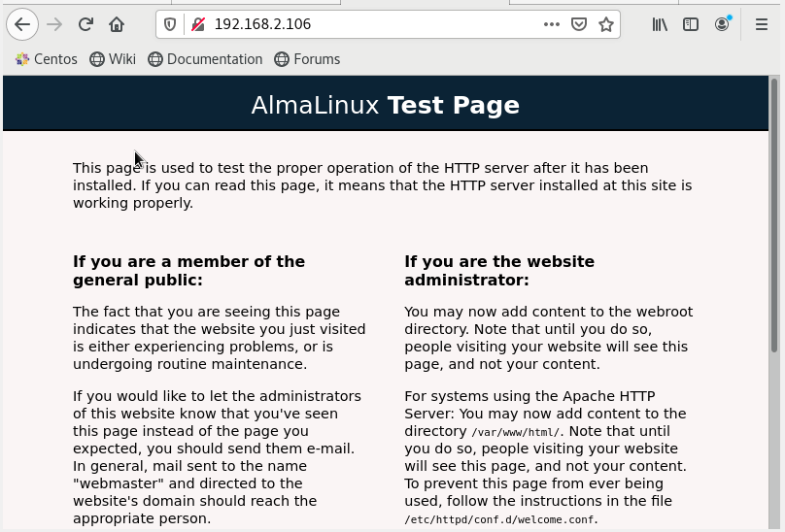Open the Firefox home page

click(117, 24)
